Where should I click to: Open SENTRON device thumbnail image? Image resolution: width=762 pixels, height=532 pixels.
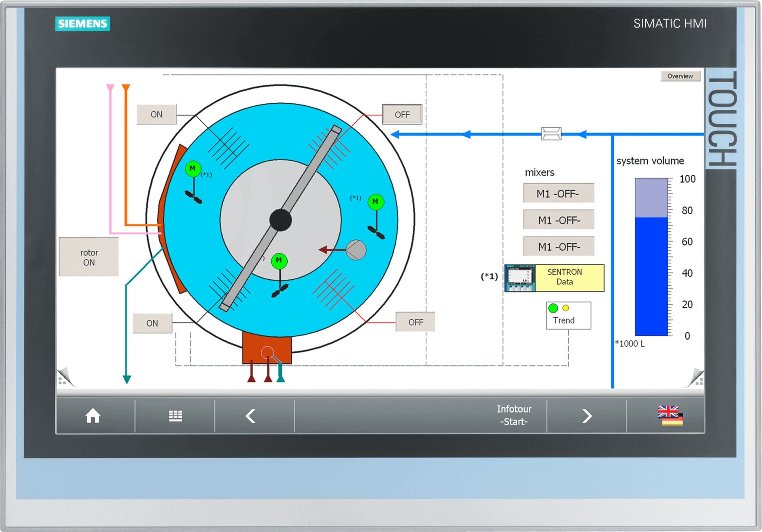click(x=520, y=278)
